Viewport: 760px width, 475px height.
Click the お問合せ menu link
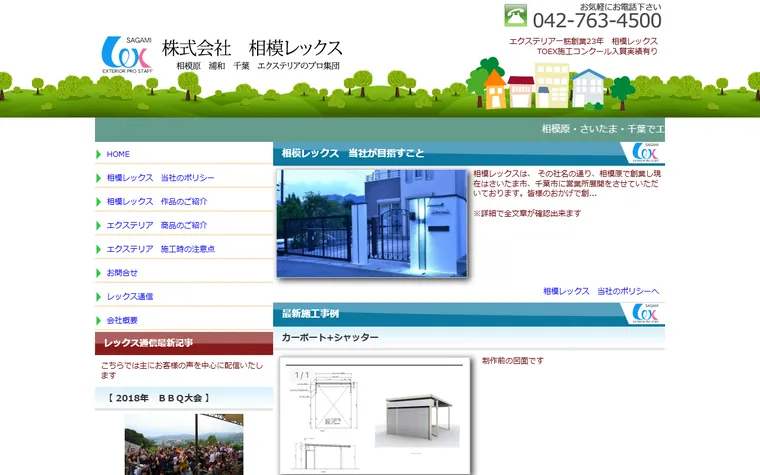(122, 273)
